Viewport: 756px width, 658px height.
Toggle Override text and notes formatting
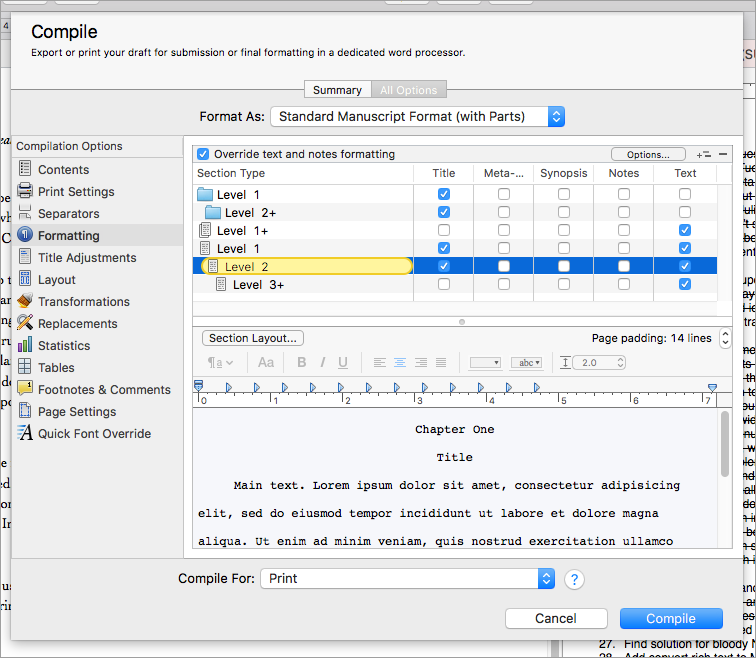(x=203, y=154)
